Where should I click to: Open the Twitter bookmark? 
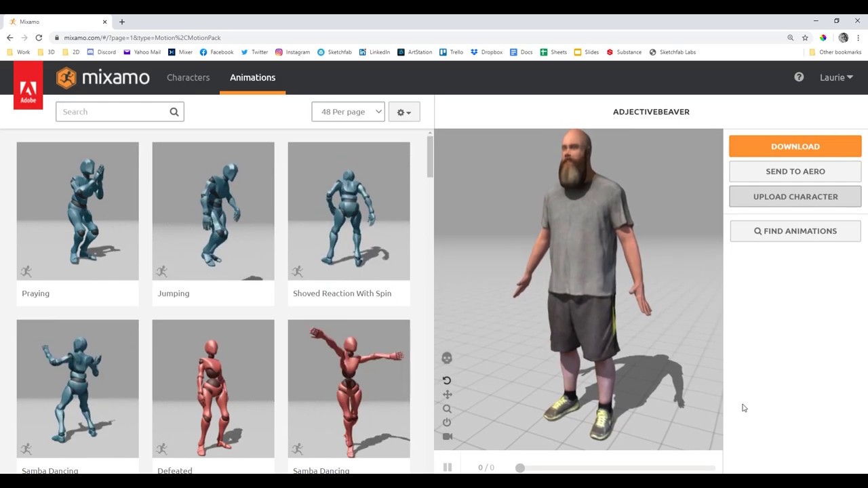point(254,52)
